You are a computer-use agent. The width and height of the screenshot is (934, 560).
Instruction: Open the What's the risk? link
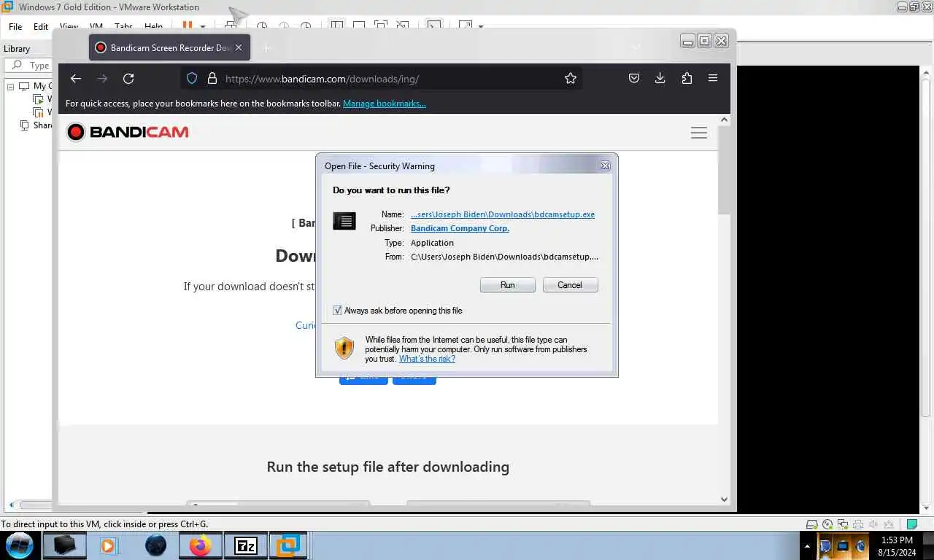click(x=427, y=359)
